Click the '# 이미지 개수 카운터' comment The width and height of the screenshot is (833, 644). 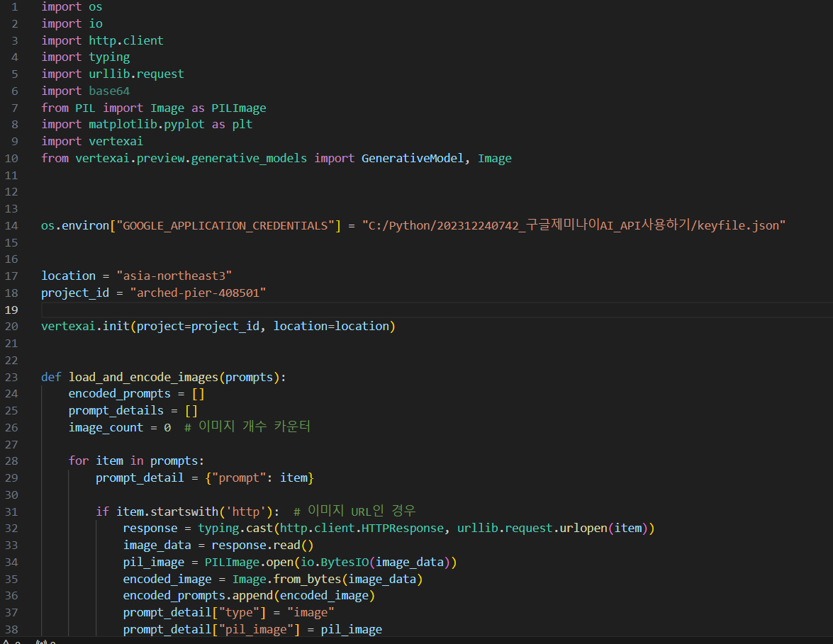click(x=247, y=427)
